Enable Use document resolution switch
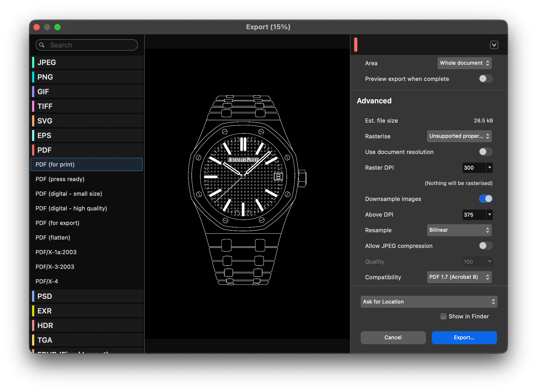The image size is (537, 392). click(x=486, y=152)
